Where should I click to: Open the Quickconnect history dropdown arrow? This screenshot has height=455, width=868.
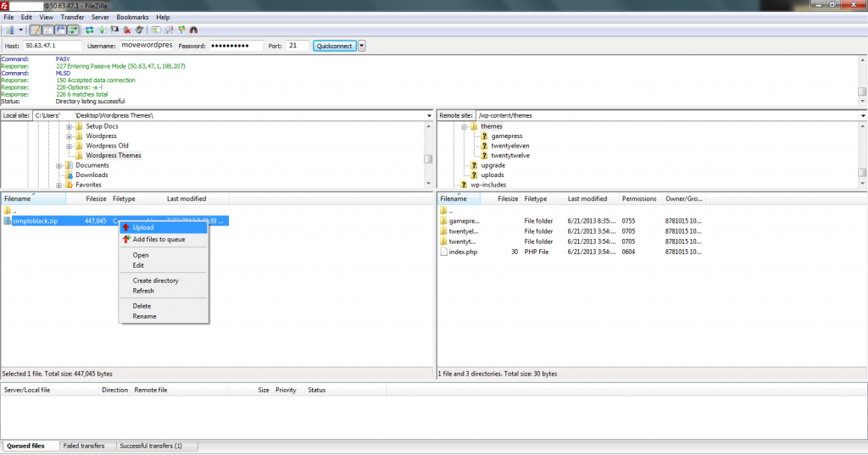pos(361,46)
